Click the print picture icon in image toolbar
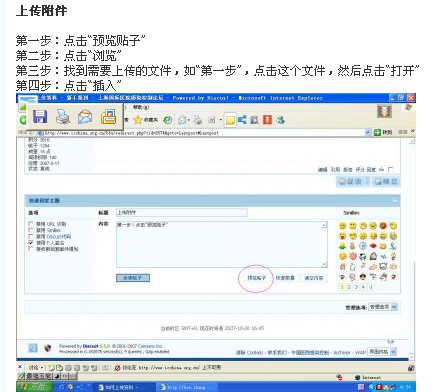The image size is (439, 392). click(62, 117)
